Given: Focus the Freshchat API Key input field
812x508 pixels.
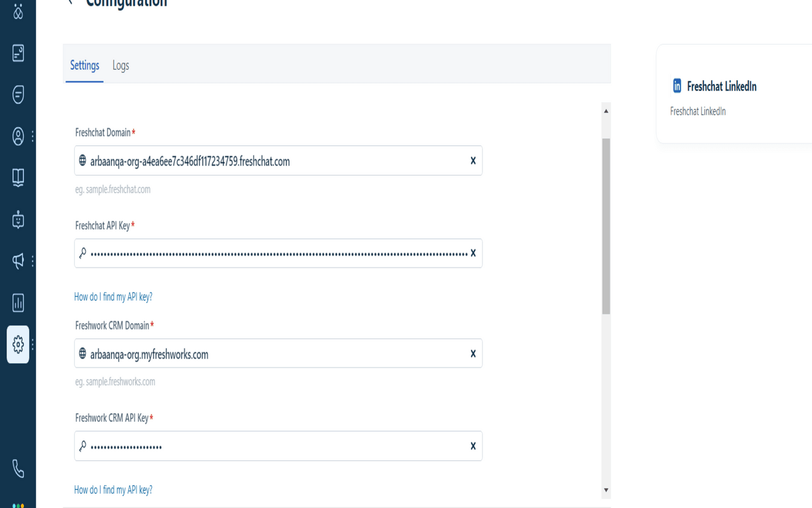Looking at the screenshot, I should tap(278, 253).
